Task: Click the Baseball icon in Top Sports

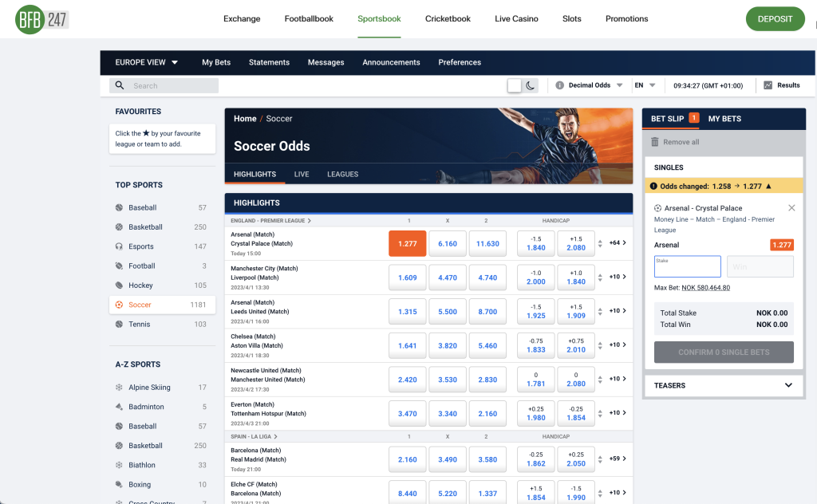Action: pos(119,207)
